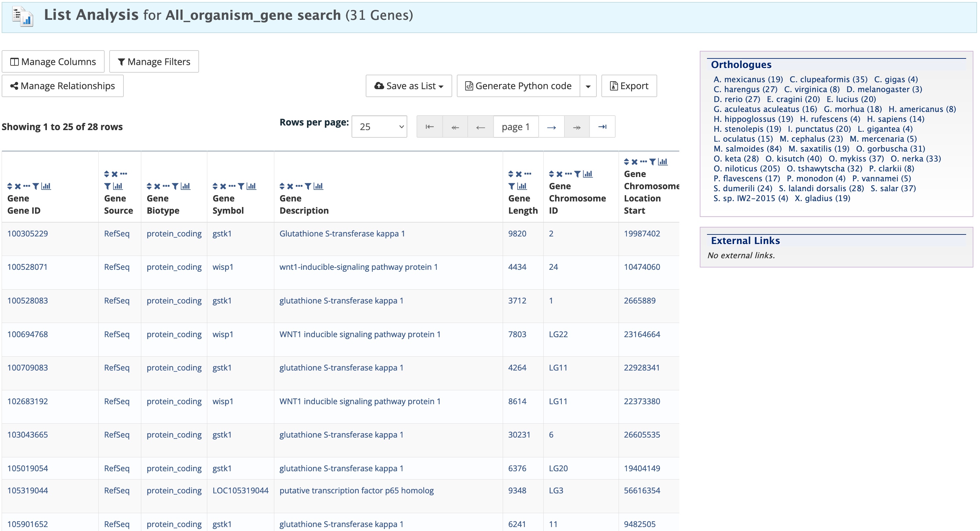Toggle visibility of Gene Biotype column

point(166,186)
